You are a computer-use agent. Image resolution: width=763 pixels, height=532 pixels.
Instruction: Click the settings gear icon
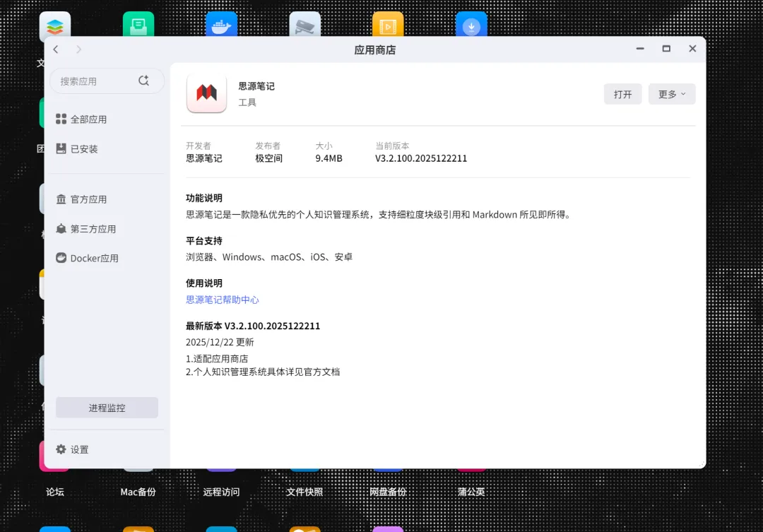pos(61,449)
